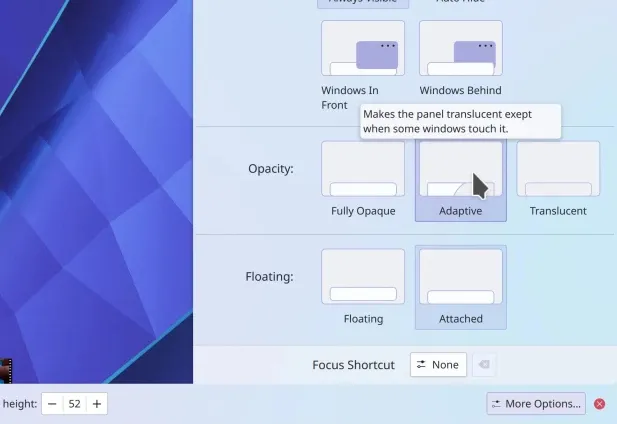This screenshot has height=424, width=617.
Task: Set panel to Attached mode
Action: pos(460,277)
